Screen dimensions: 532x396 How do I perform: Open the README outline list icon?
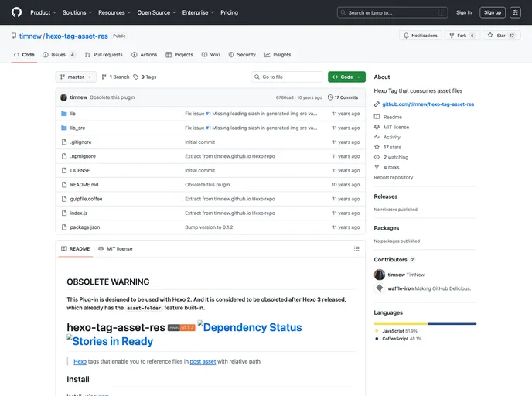click(x=356, y=249)
